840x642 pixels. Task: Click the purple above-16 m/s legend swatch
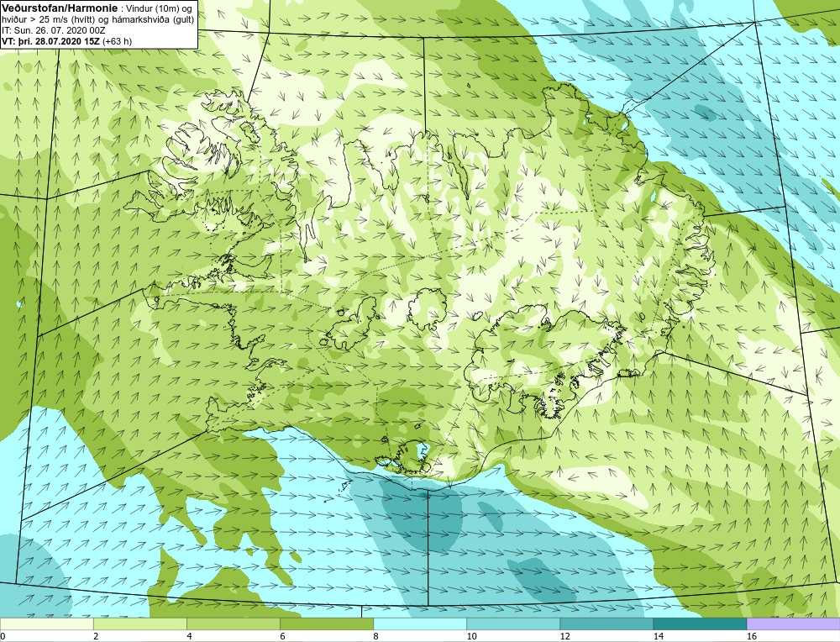[x=794, y=624]
